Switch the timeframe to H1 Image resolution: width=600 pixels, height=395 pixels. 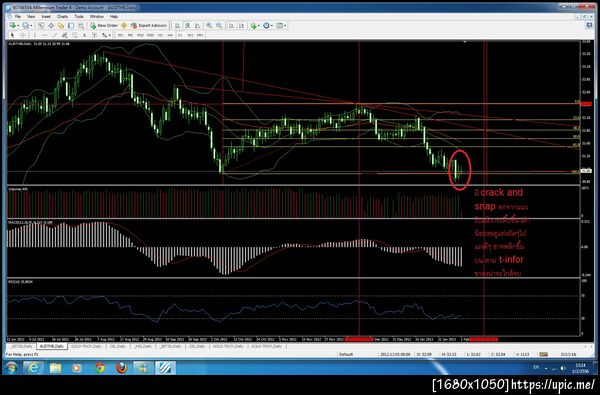(x=160, y=35)
